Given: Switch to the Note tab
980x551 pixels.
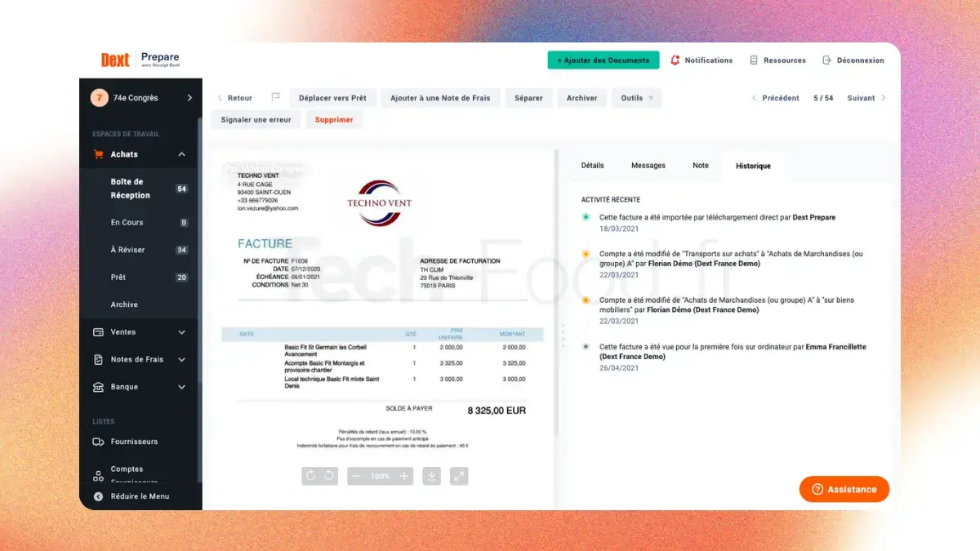Looking at the screenshot, I should pos(701,166).
